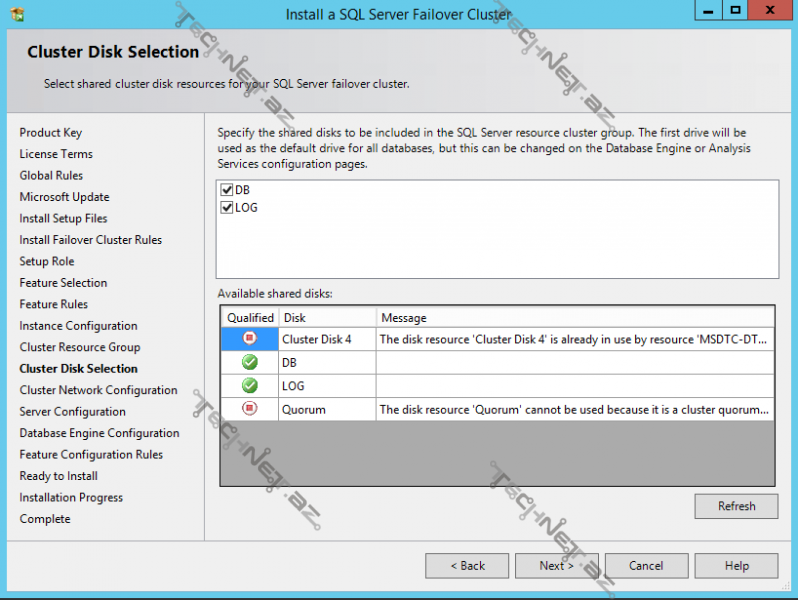Click the Message column header
This screenshot has width=798, height=600.
(575, 317)
